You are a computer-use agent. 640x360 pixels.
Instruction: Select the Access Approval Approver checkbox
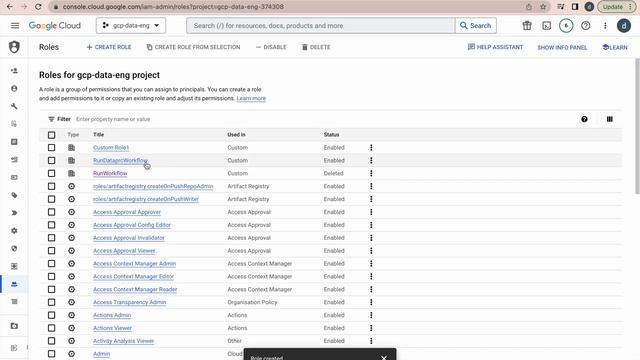click(x=51, y=212)
